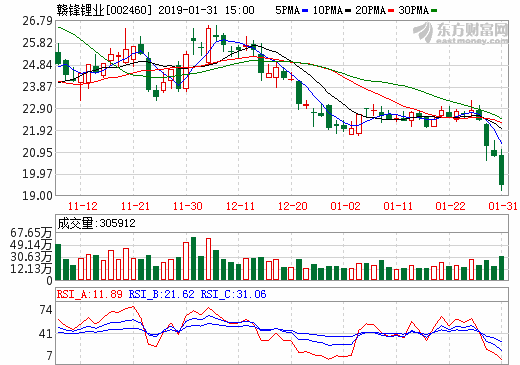This screenshot has height=365, width=520.
Task: Click the blue 5PMA color marker
Action: coord(305,11)
